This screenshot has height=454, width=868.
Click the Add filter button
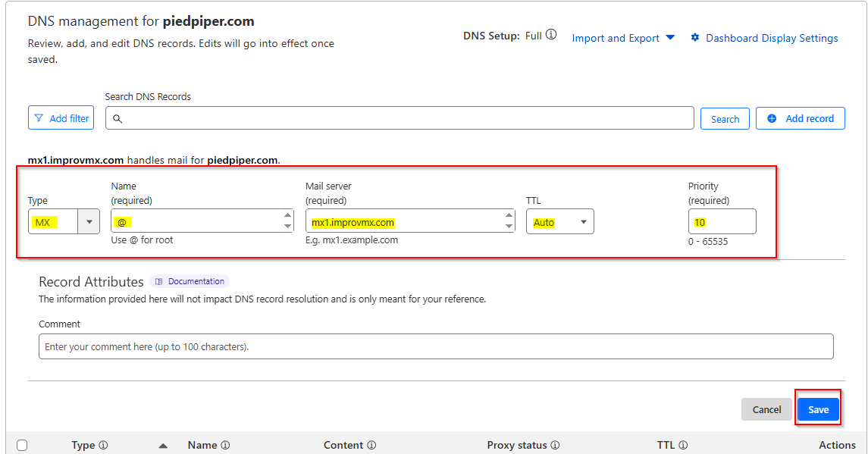(x=61, y=118)
